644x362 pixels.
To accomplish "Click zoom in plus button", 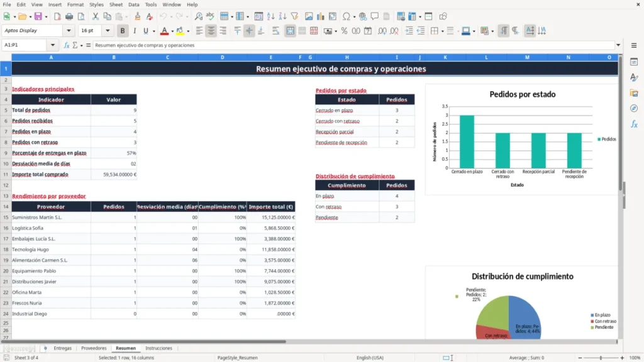I will [x=622, y=358].
